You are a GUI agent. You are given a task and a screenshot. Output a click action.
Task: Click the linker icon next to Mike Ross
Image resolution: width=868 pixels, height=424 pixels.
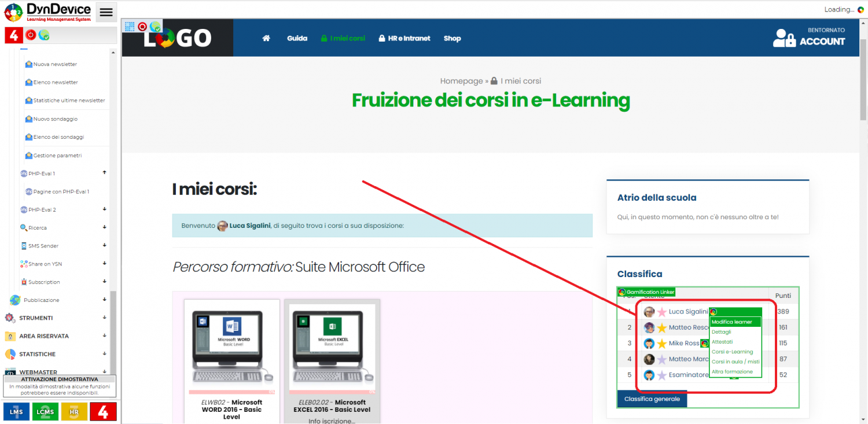click(x=704, y=344)
